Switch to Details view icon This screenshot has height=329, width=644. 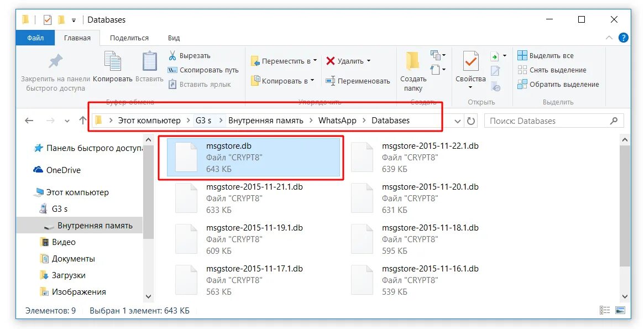[x=605, y=311]
